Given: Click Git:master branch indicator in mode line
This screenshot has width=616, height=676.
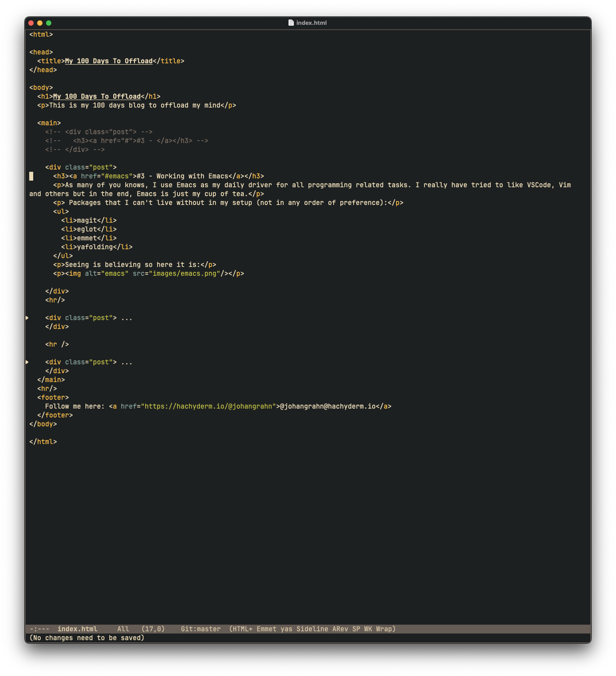Looking at the screenshot, I should (200, 629).
